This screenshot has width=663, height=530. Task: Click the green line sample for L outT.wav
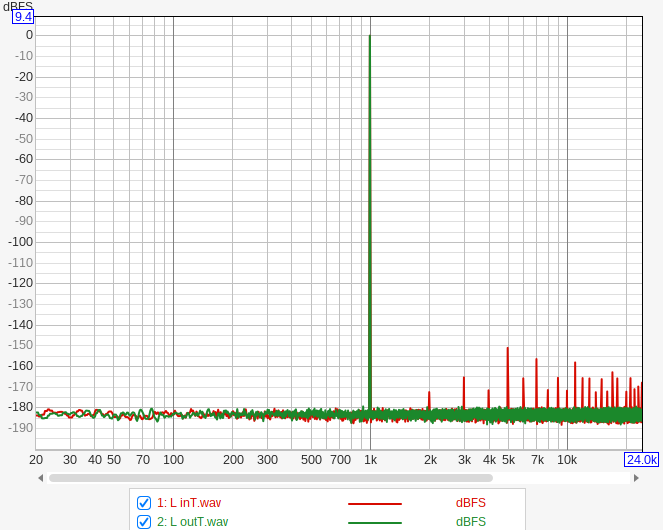click(x=375, y=523)
